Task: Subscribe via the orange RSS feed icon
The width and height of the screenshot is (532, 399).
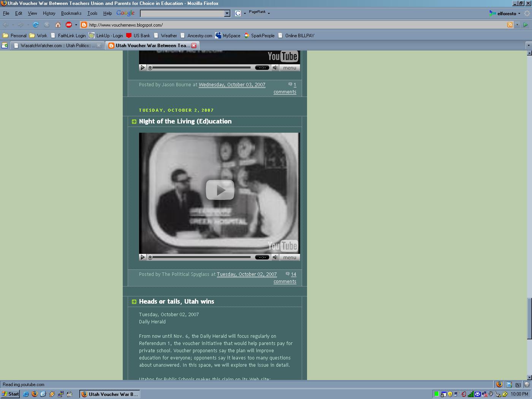Action: 510,25
